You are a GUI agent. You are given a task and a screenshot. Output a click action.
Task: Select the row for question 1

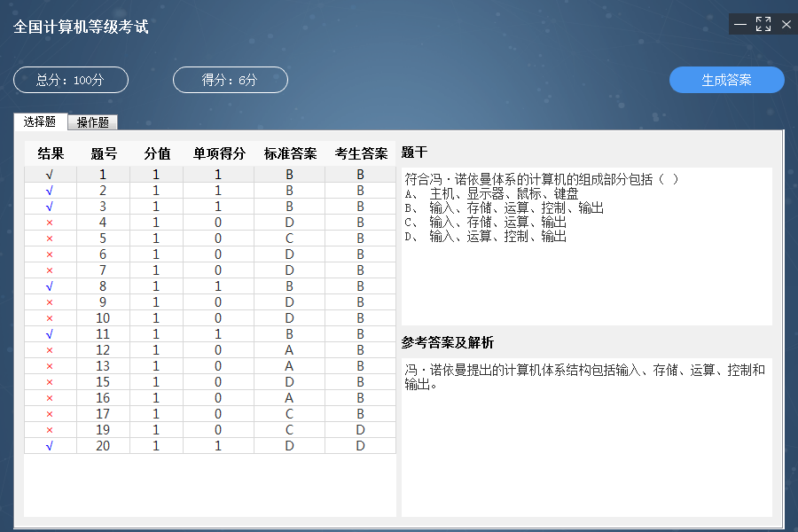coord(209,175)
